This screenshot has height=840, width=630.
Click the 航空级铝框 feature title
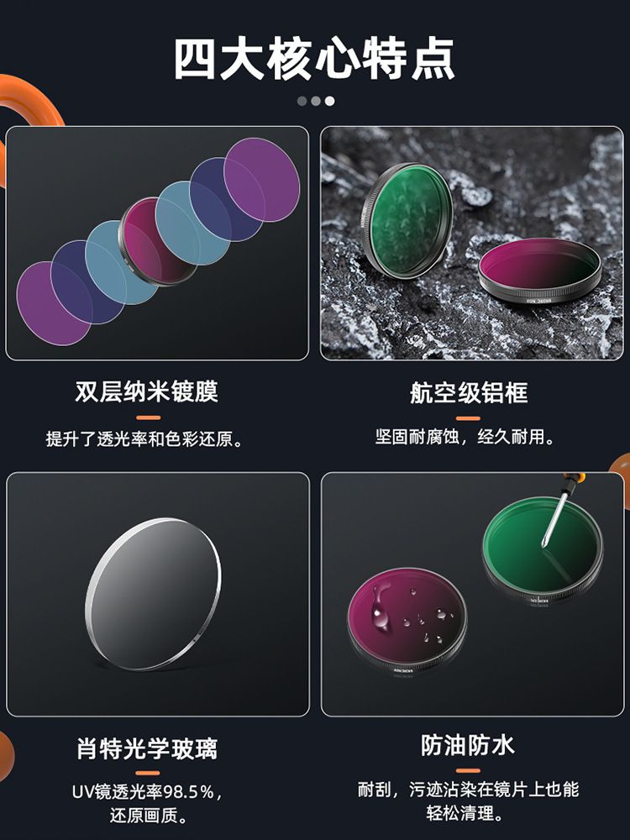pyautogui.click(x=469, y=392)
